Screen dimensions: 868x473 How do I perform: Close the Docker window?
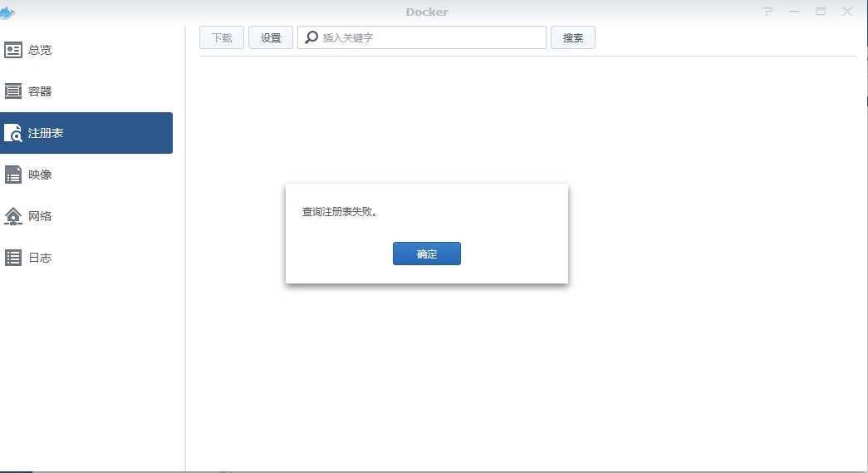pos(847,12)
